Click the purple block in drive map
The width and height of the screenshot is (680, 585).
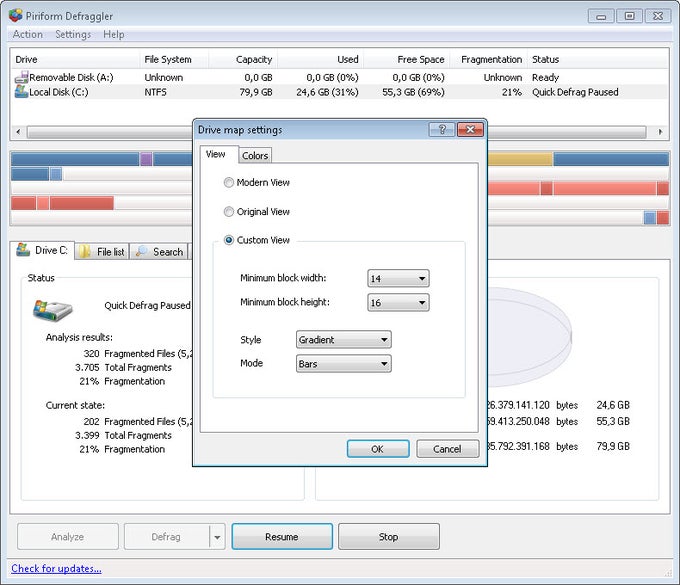(x=146, y=159)
